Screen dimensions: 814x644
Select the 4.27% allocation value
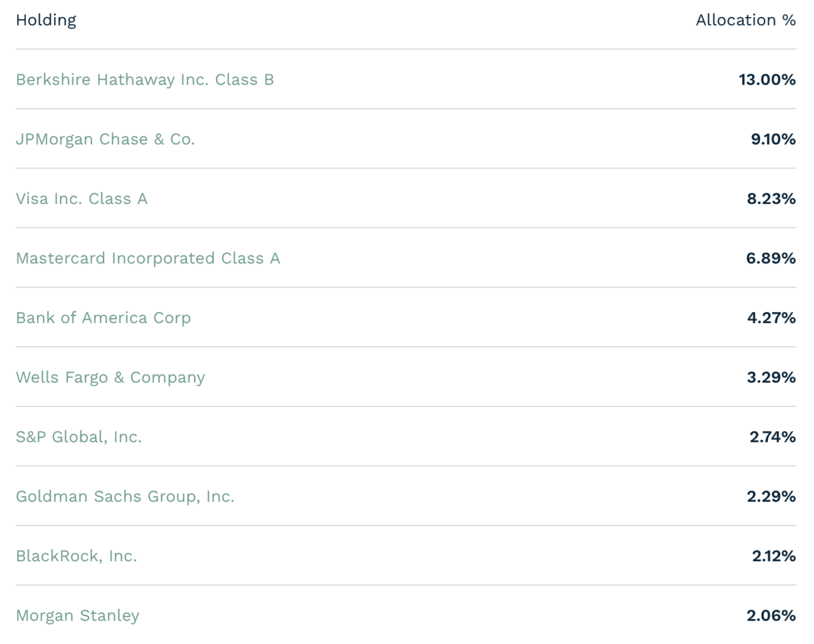click(x=771, y=318)
